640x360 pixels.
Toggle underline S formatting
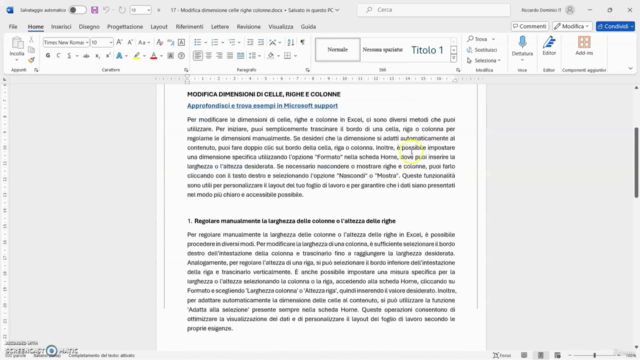pyautogui.click(x=69, y=56)
